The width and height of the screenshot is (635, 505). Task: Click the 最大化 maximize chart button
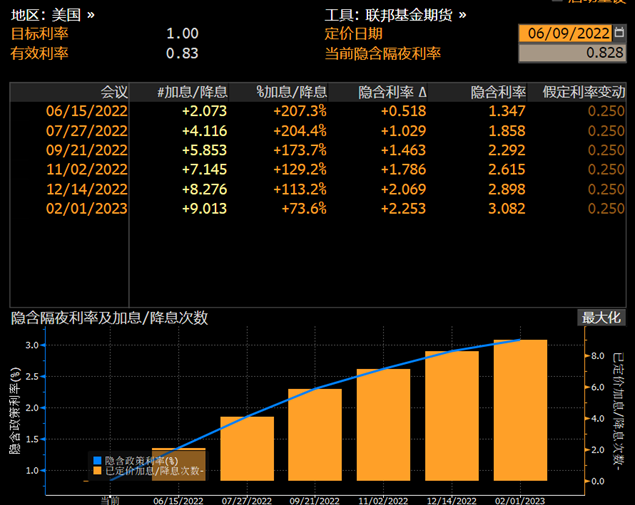click(x=601, y=317)
